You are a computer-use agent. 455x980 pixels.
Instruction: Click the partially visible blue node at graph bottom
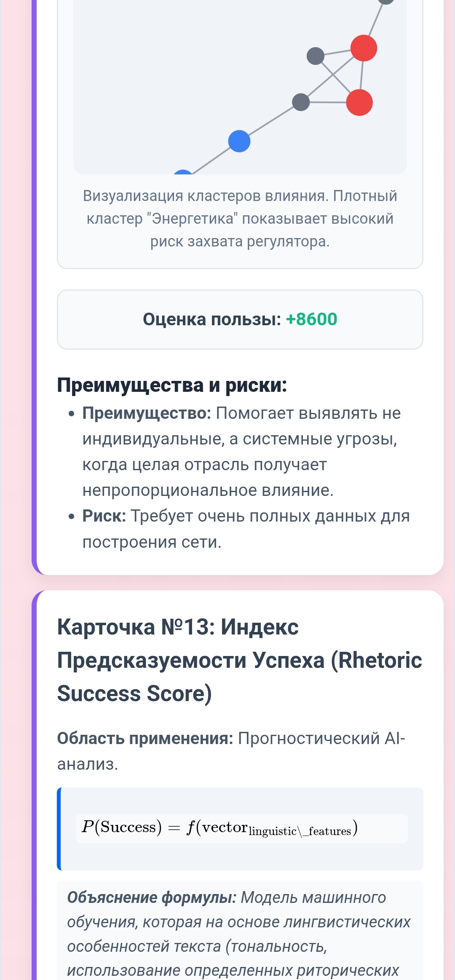pos(183,172)
